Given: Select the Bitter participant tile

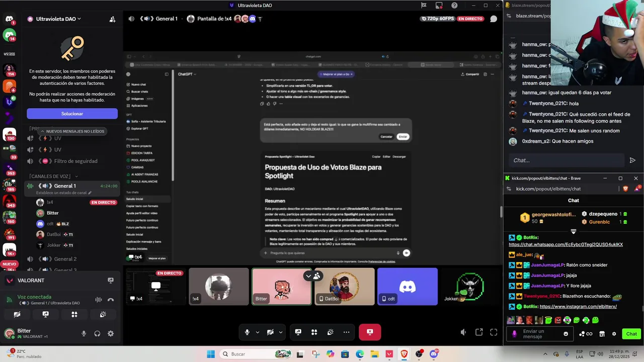Looking at the screenshot, I should point(282,287).
